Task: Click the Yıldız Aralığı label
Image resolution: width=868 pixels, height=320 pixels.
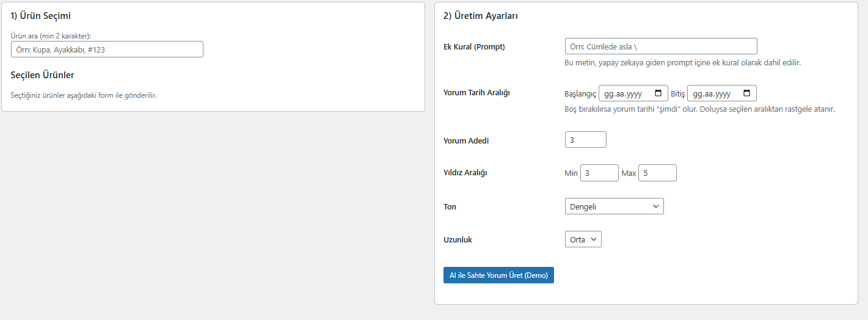Action: point(465,173)
